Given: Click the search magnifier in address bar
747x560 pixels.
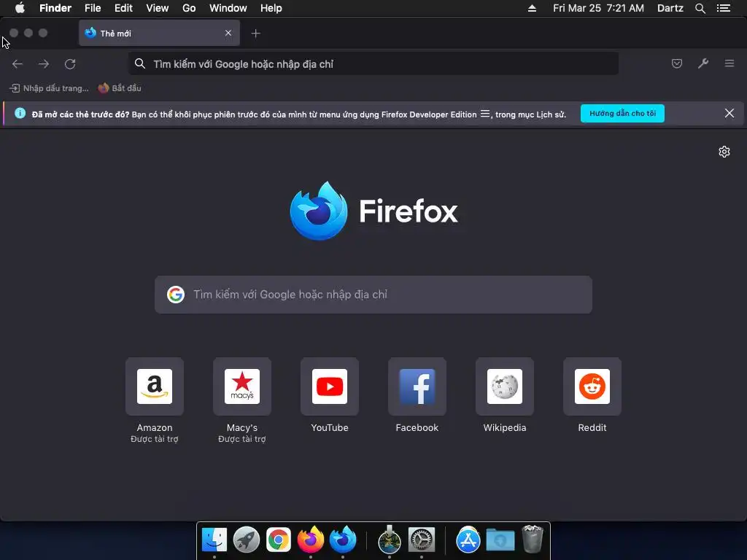Looking at the screenshot, I should [x=139, y=63].
